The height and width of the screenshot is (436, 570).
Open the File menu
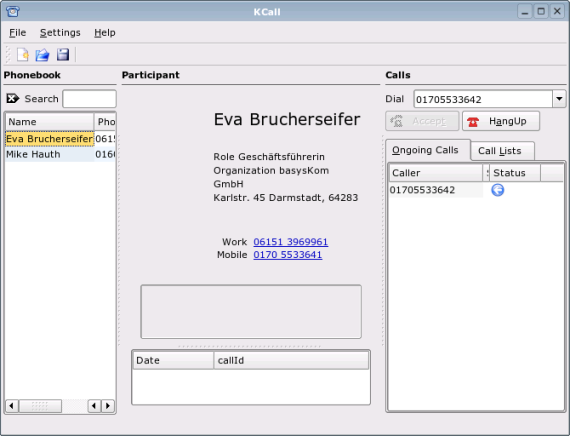tap(17, 33)
